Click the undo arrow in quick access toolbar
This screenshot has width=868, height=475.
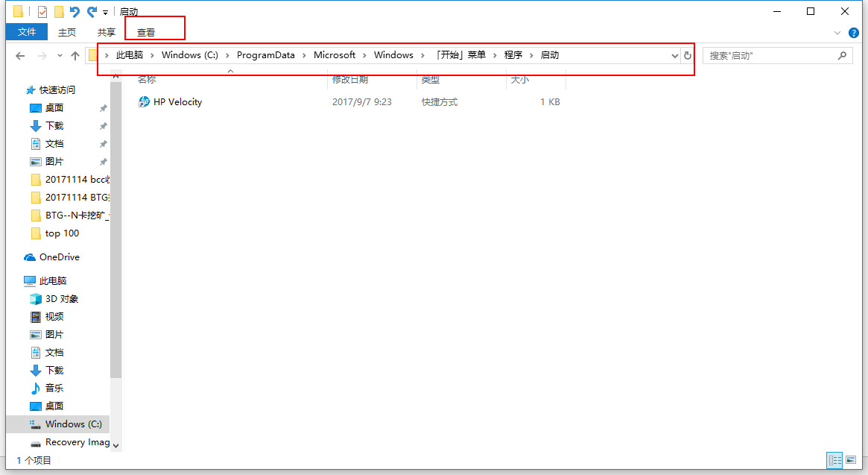tap(75, 12)
